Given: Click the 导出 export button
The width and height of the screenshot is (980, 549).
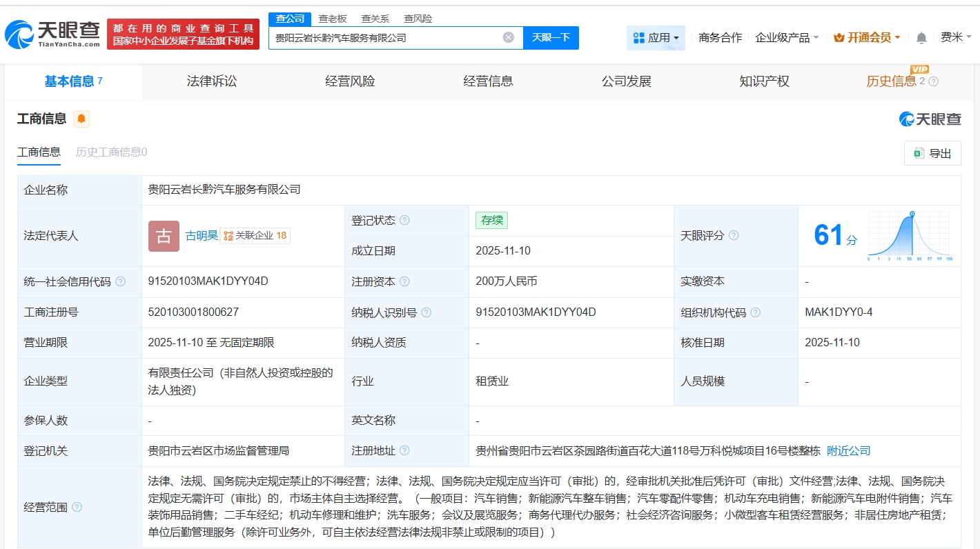Looking at the screenshot, I should click(932, 153).
